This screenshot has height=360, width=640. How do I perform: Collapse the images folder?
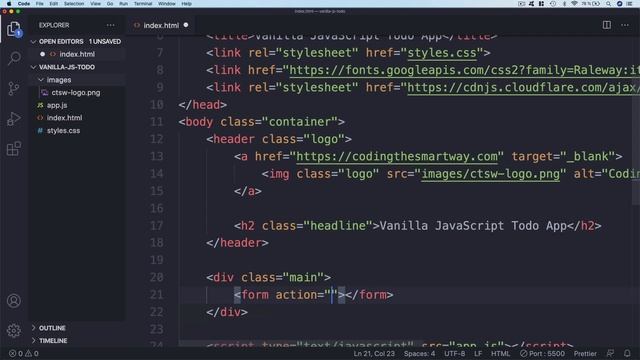tap(41, 80)
